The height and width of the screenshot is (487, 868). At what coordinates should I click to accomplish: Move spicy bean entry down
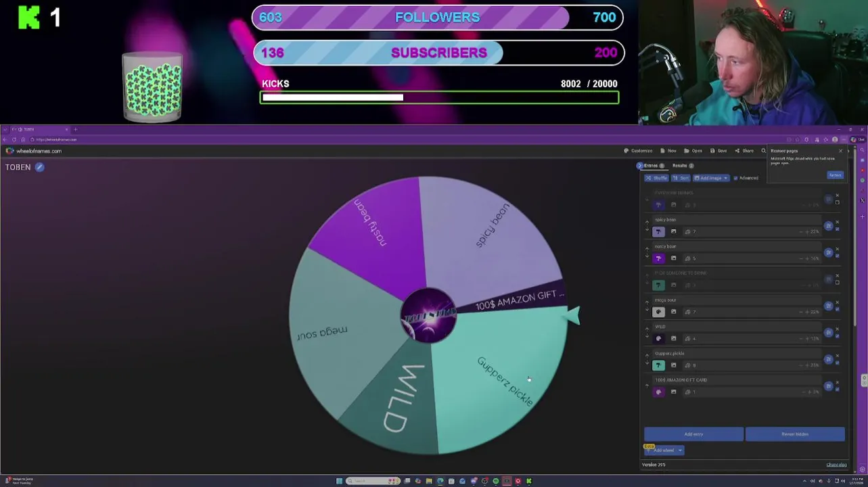click(647, 229)
